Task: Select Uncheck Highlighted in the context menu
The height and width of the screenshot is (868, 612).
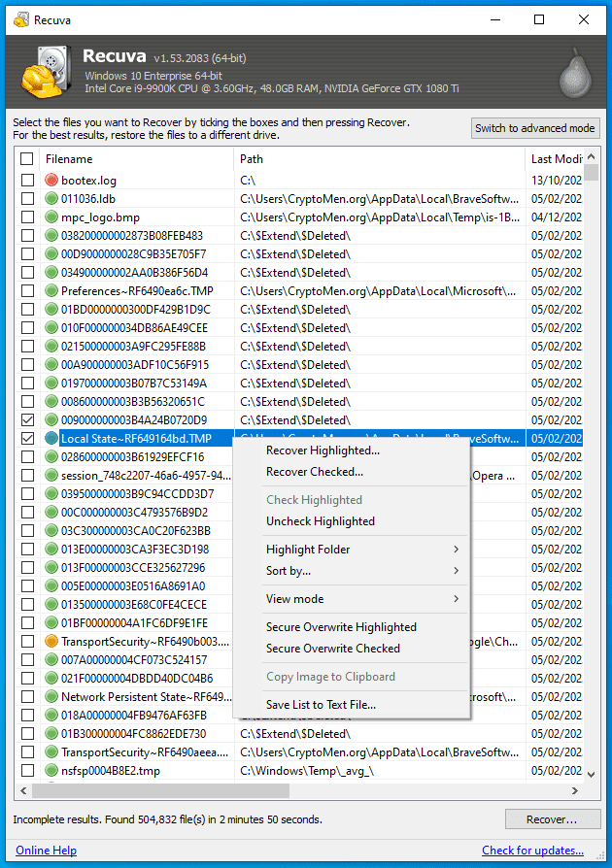Action: click(364, 521)
